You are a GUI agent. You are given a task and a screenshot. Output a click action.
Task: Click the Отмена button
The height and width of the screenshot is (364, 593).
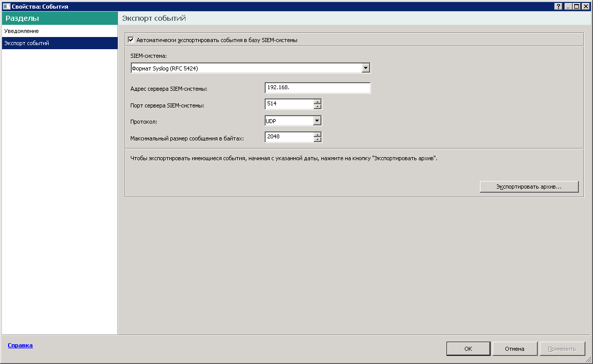pyautogui.click(x=514, y=349)
